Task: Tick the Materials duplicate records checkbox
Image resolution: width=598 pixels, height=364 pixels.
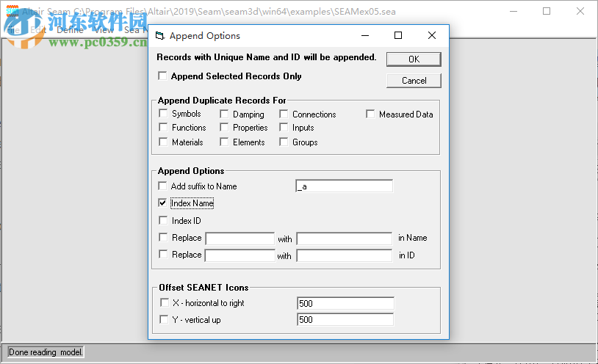Action: tap(163, 142)
